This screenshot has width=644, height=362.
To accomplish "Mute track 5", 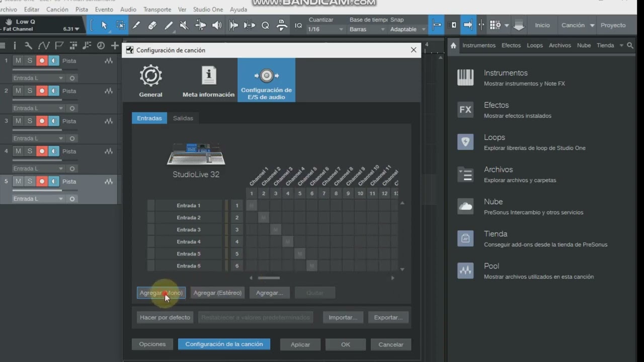I will pyautogui.click(x=18, y=182).
